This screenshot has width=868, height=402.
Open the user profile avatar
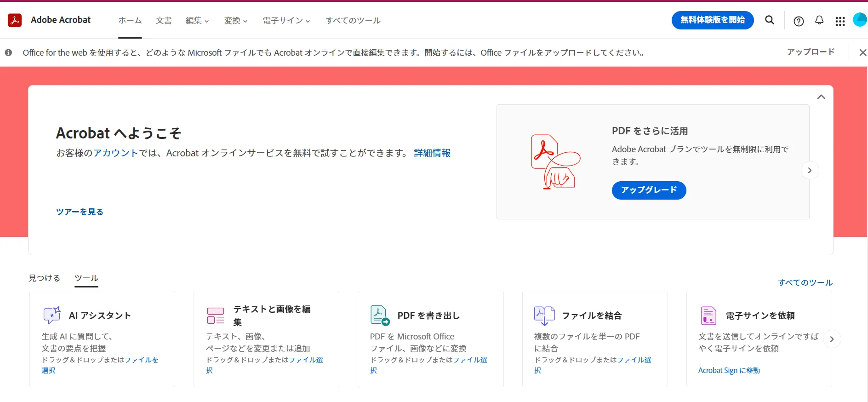pyautogui.click(x=860, y=20)
